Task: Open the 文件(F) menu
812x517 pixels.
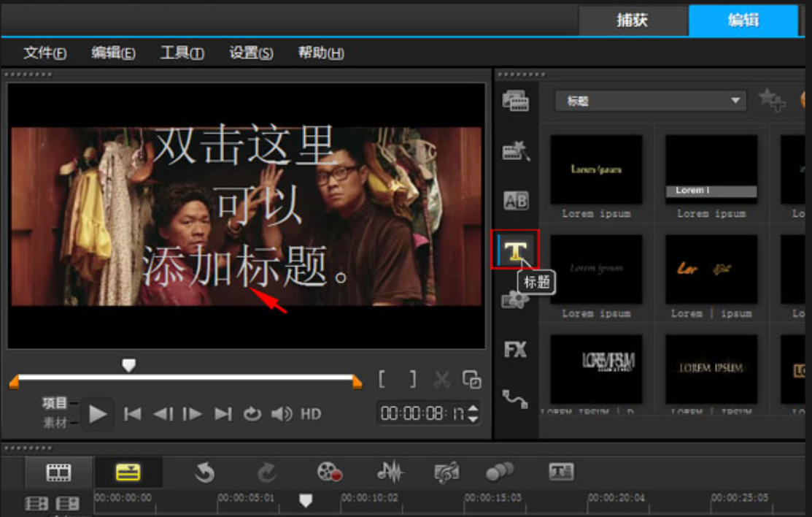Action: pyautogui.click(x=45, y=53)
